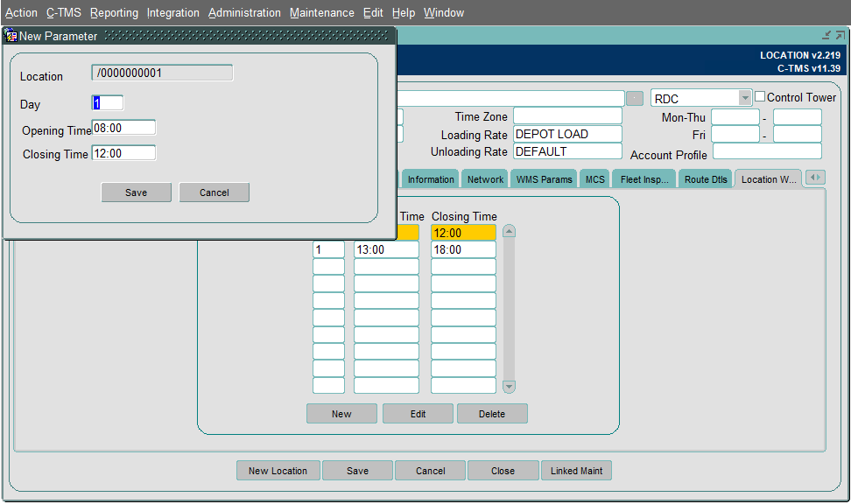
Task: Select the day cell in the 13:00 row
Action: coord(328,249)
